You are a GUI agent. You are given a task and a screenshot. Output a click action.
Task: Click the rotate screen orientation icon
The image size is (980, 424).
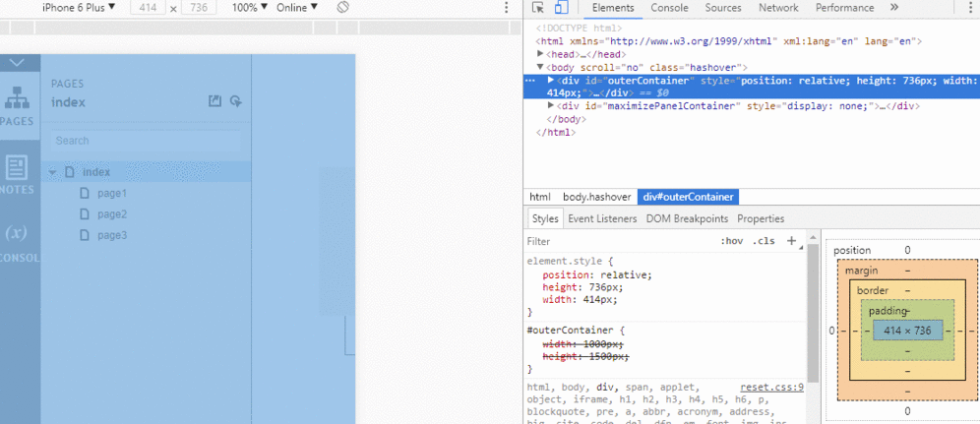click(x=343, y=8)
